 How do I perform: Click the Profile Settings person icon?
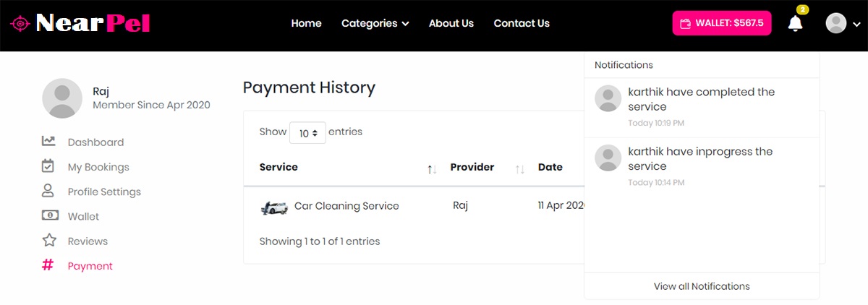point(48,191)
